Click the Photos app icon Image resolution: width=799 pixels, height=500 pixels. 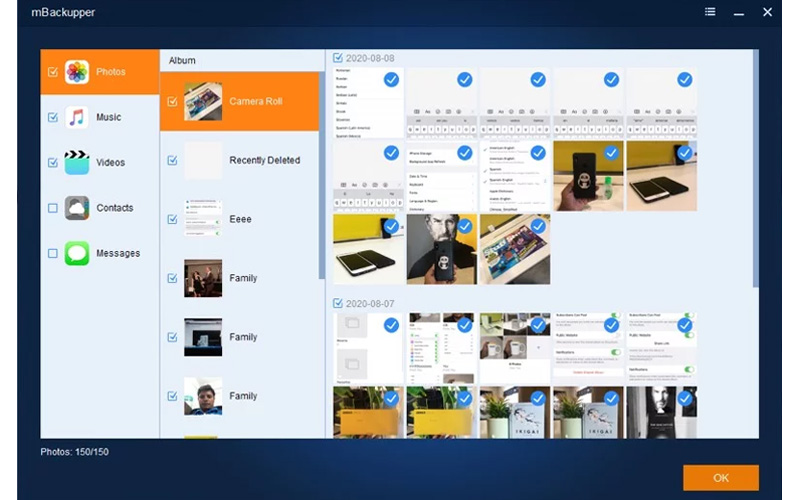click(77, 72)
